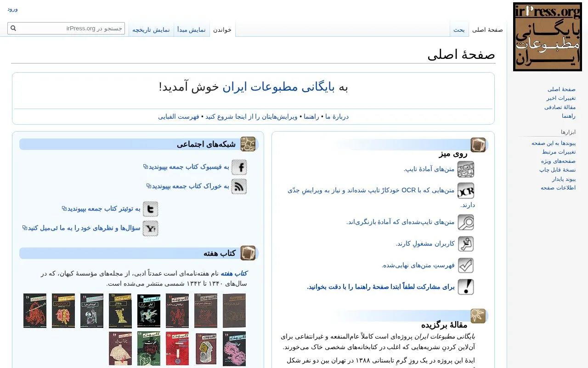
Task: Open فهرستِ متن‌های نهایی‌شده link
Action: (x=418, y=265)
